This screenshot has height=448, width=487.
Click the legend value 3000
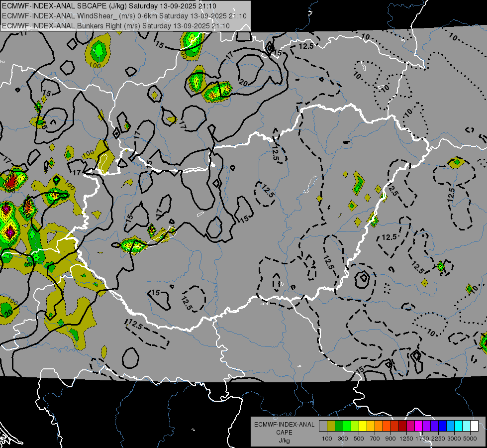point(454,439)
